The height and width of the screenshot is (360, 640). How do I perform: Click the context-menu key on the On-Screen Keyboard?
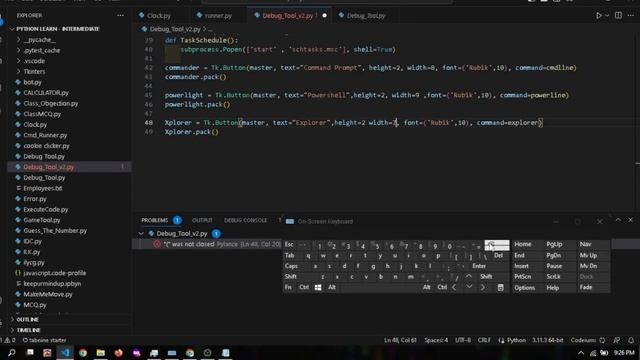[x=500, y=287]
